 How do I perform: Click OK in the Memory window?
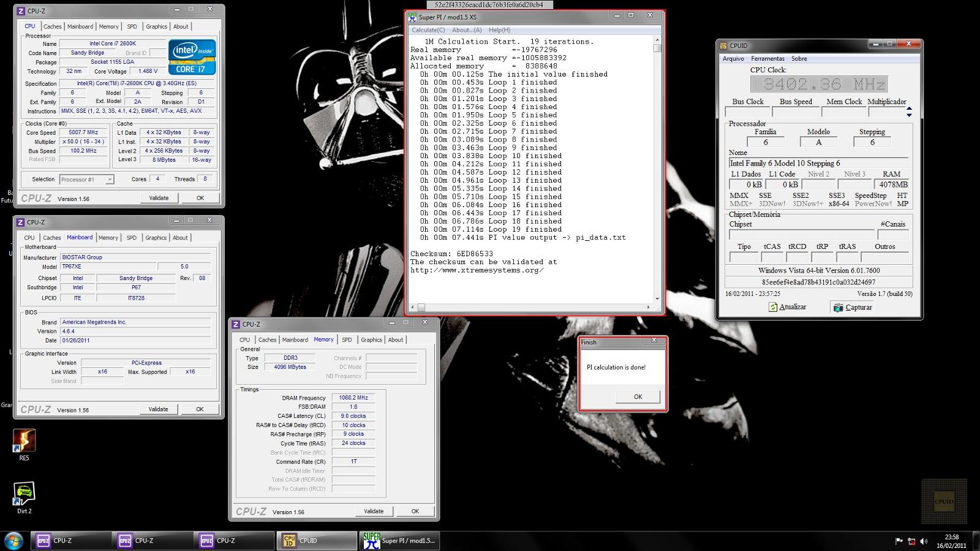click(x=415, y=511)
